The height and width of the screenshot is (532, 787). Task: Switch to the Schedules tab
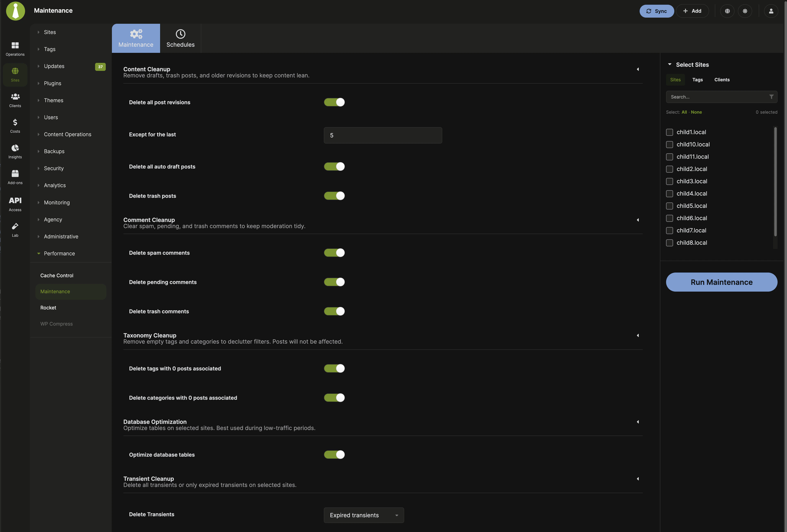coord(180,38)
